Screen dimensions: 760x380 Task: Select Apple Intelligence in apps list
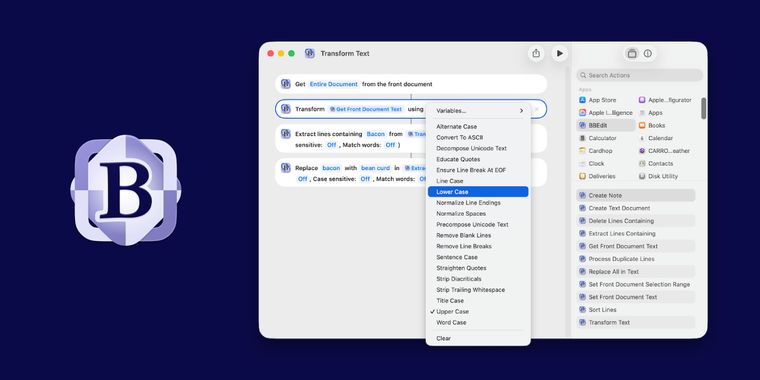coord(605,112)
